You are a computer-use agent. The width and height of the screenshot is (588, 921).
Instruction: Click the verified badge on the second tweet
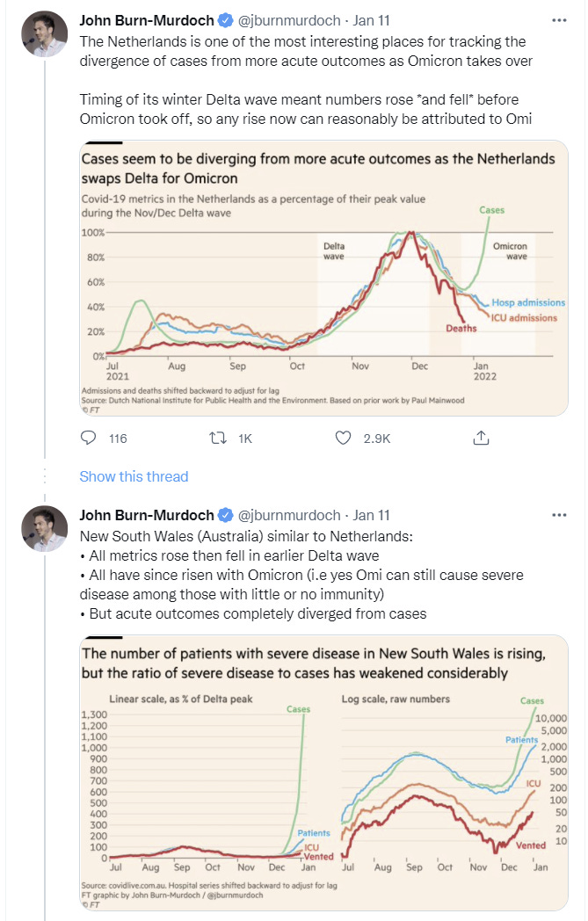point(226,515)
